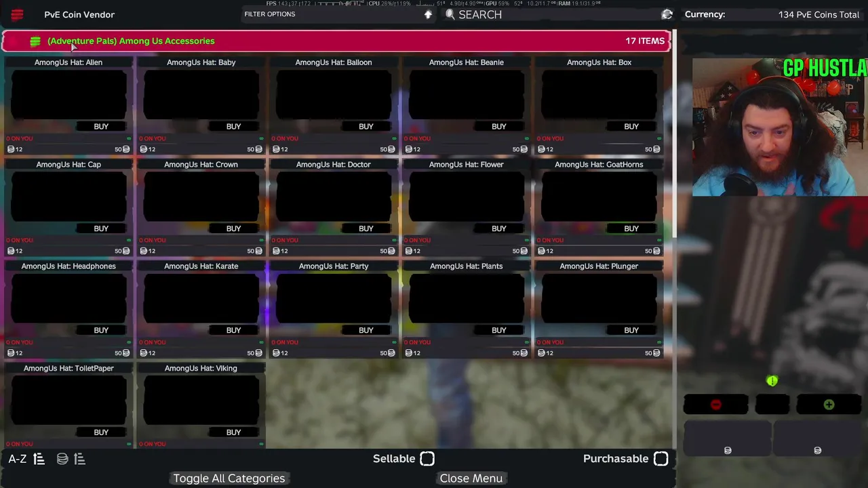Buy the AmongUs Hat: Doctor
868x488 pixels.
pyautogui.click(x=366, y=228)
